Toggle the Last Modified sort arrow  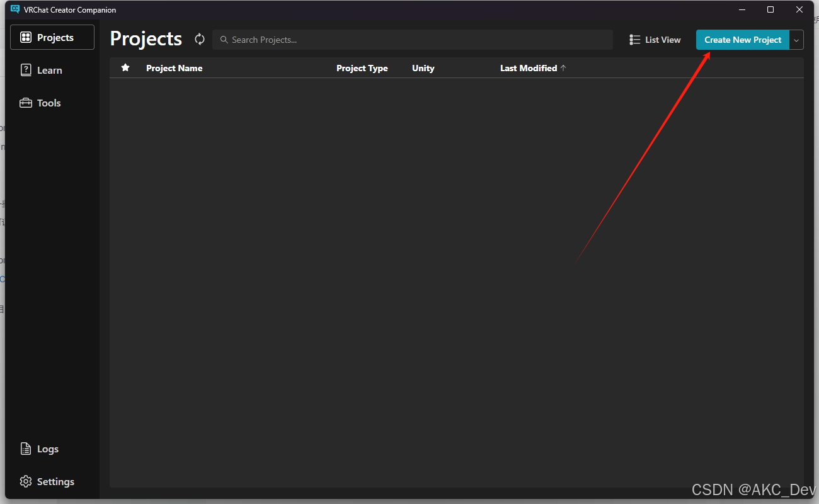coord(563,68)
